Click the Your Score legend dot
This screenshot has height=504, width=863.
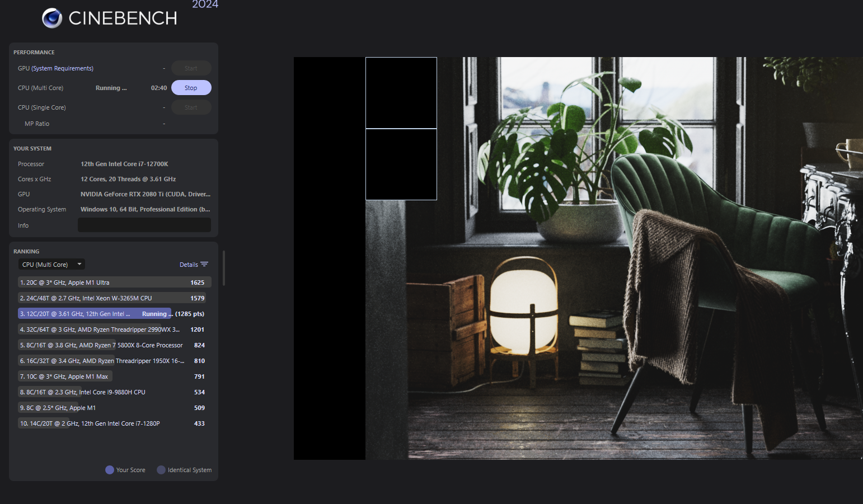110,470
